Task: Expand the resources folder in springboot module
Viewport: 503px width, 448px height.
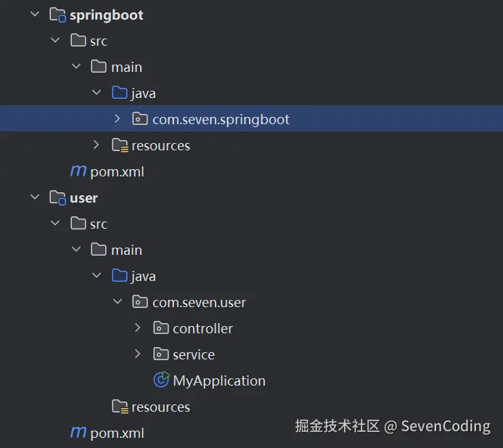Action: coord(97,145)
